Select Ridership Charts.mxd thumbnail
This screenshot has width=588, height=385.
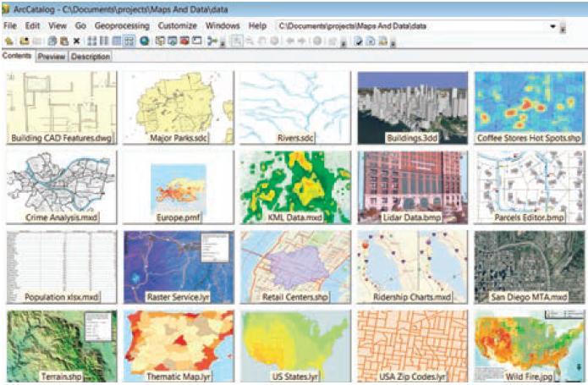pos(413,267)
